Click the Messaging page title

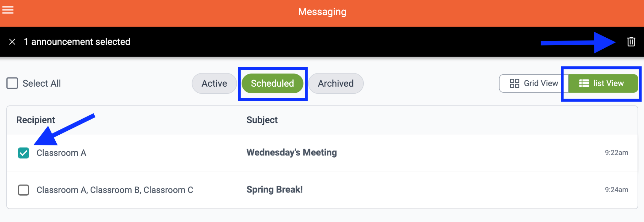(x=322, y=12)
